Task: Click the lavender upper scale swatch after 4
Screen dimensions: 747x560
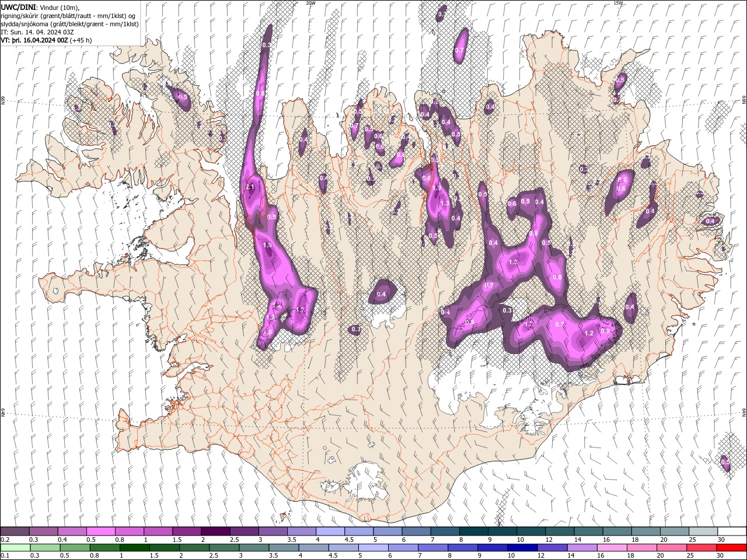Action: point(330,531)
